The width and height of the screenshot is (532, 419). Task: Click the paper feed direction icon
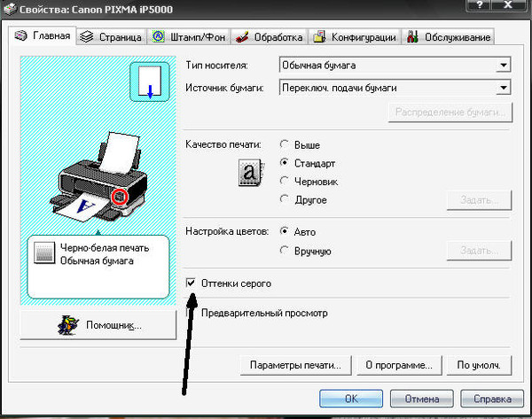(x=150, y=81)
